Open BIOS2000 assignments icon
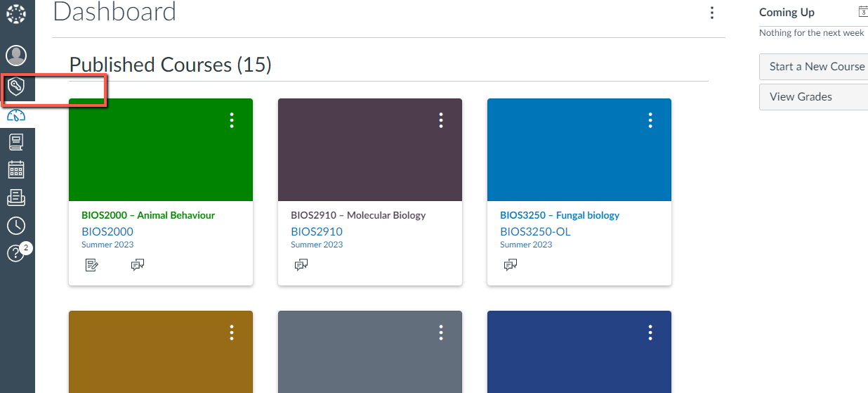 click(x=91, y=265)
